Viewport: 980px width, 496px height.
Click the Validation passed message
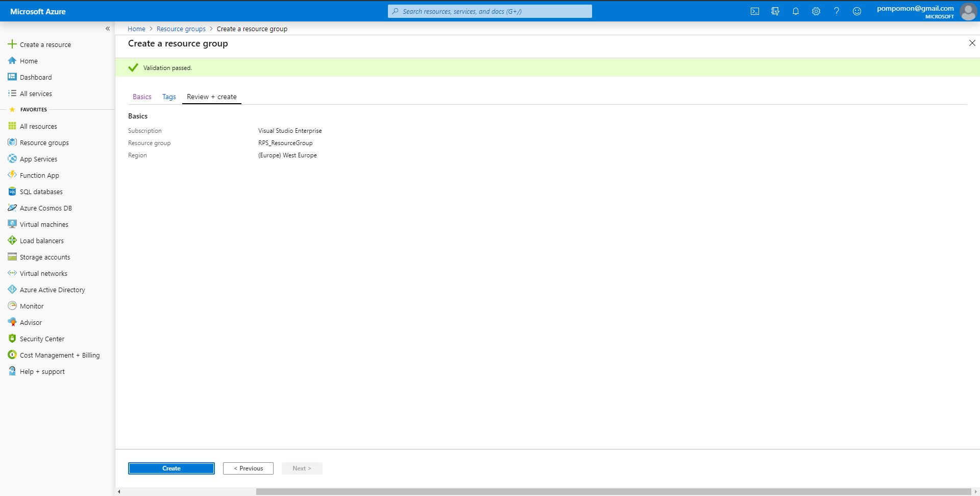(x=167, y=68)
